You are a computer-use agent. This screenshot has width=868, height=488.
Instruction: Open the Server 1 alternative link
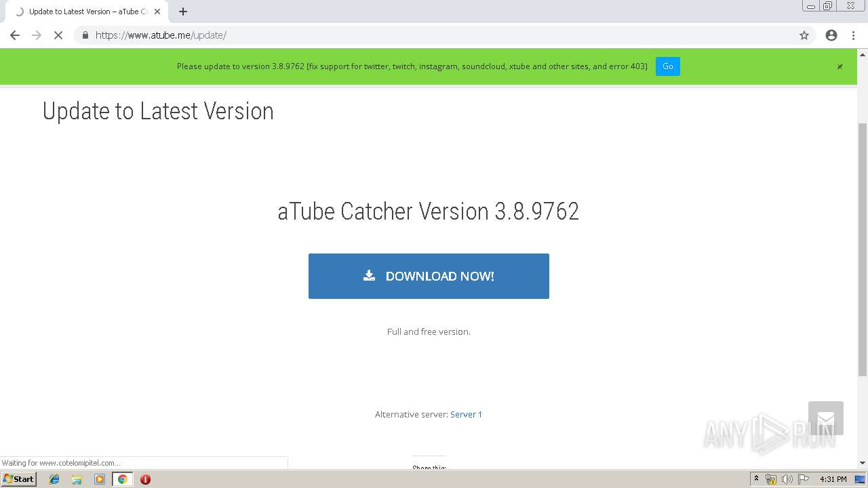pyautogui.click(x=466, y=414)
